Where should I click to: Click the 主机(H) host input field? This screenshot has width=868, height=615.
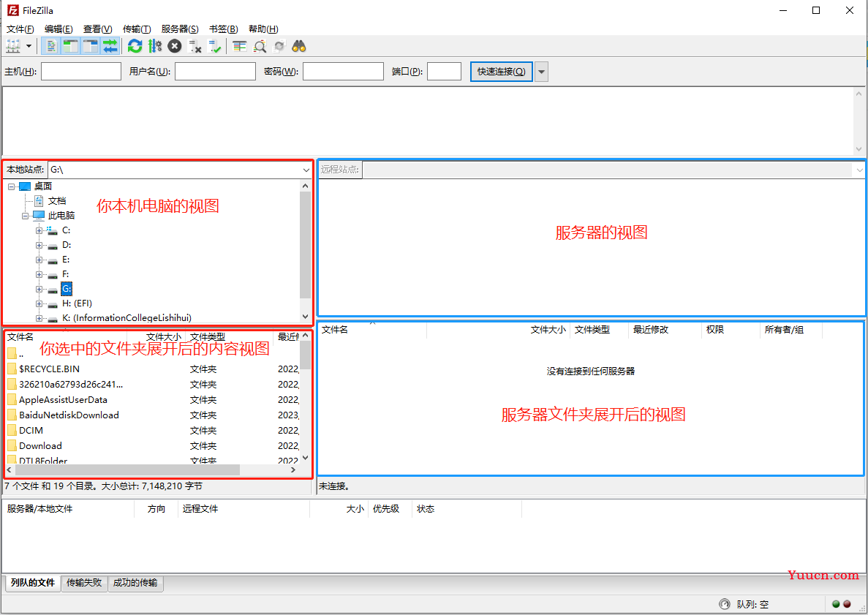81,72
